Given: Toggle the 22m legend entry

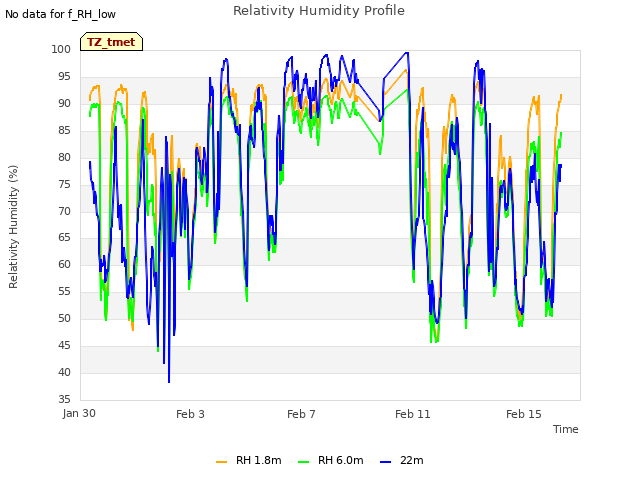Looking at the screenshot, I should click(402, 460).
